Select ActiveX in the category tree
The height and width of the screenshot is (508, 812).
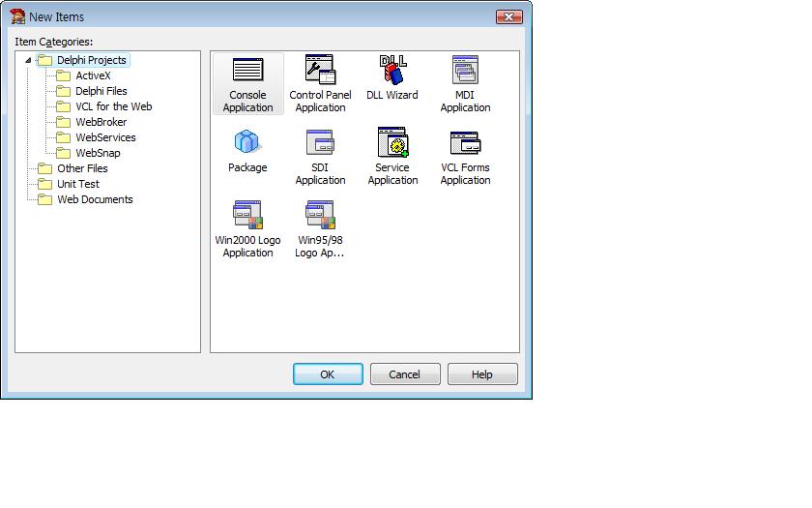tap(93, 75)
